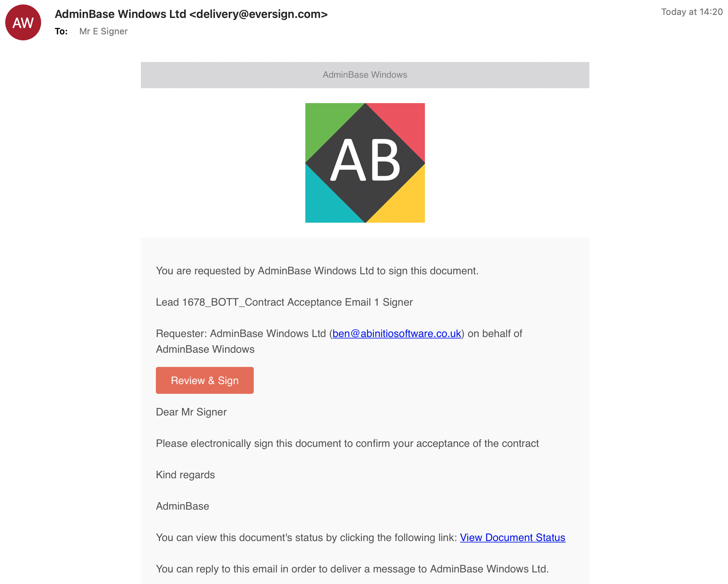Select the recipient Mr E Signer
This screenshot has width=728, height=584.
104,31
